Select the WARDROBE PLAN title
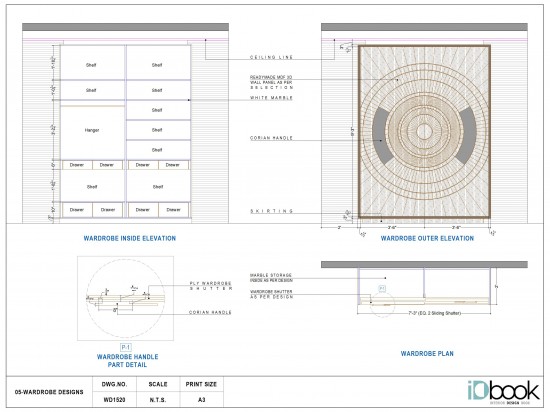 click(427, 353)
